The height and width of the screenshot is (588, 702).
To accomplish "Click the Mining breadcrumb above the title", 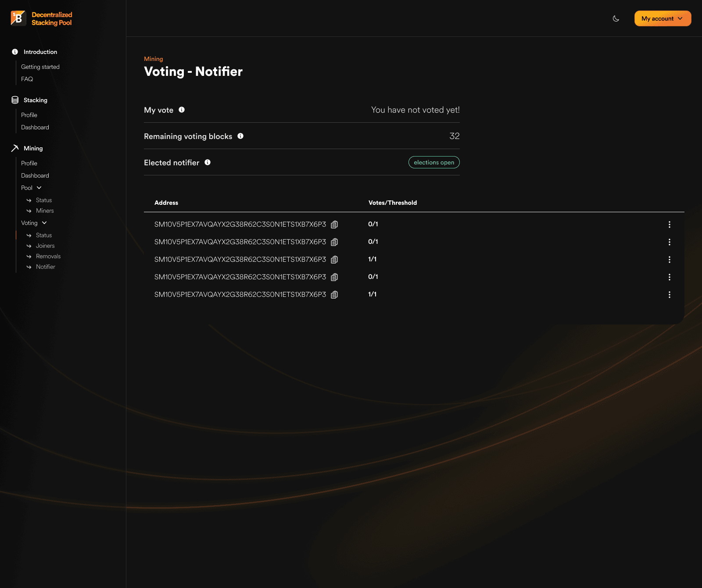I will coord(153,59).
